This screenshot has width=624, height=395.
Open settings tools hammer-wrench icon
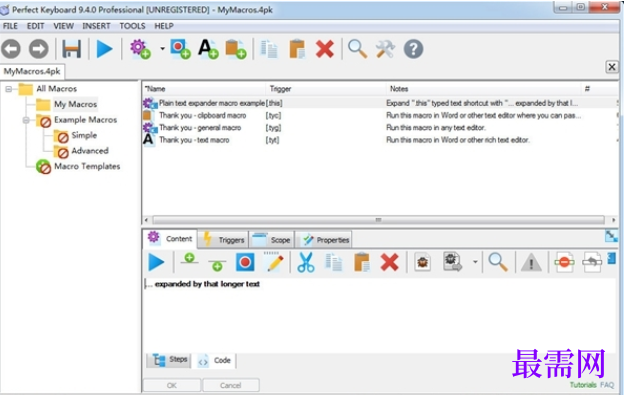click(x=385, y=49)
